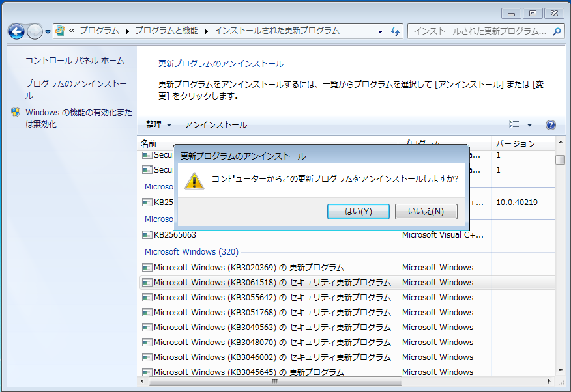
Task: Click the version value 10.0.40219
Action: 517,202
